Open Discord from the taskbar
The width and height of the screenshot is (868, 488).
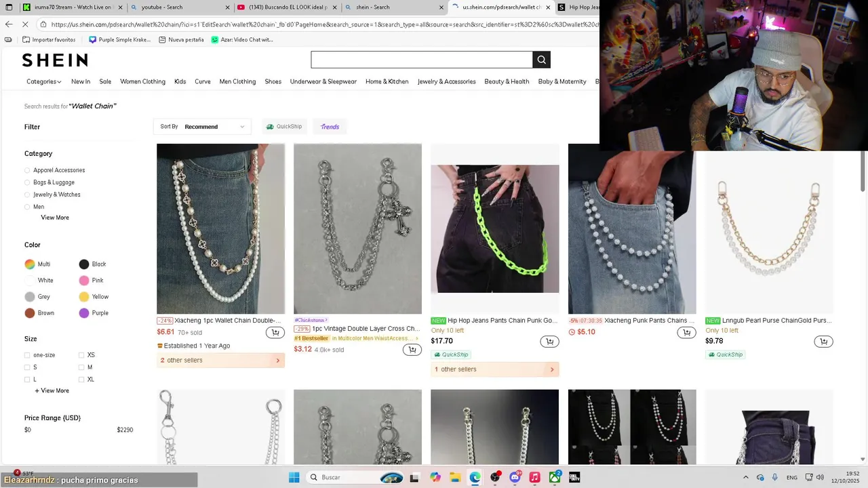[515, 477]
